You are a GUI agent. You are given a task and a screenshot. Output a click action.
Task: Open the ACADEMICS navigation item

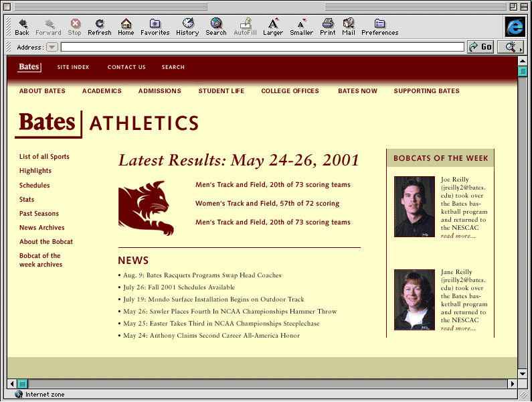coord(102,91)
